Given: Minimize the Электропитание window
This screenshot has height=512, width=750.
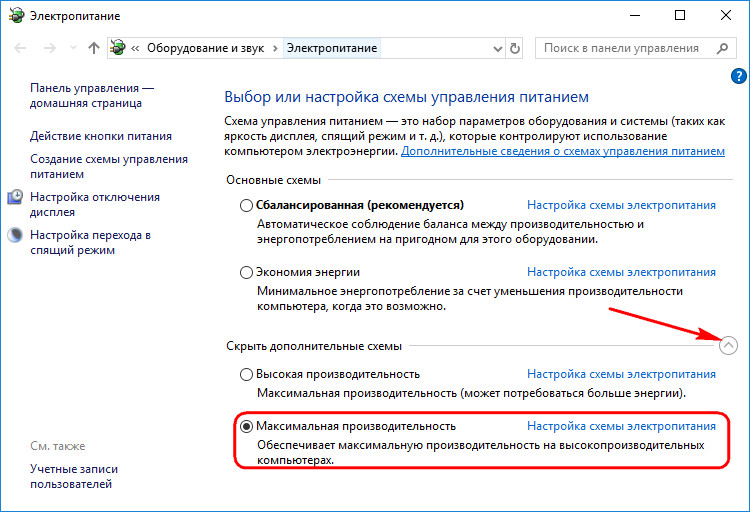Looking at the screenshot, I should tap(635, 15).
